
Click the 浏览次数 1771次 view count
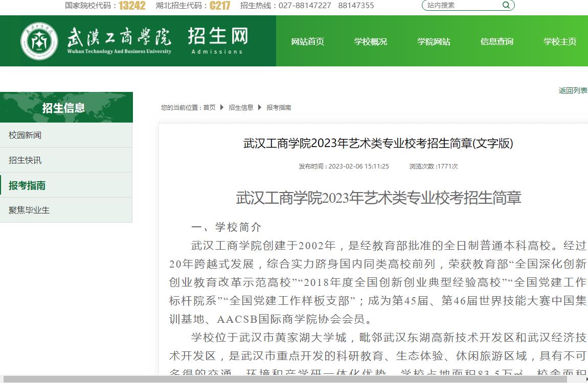434,166
